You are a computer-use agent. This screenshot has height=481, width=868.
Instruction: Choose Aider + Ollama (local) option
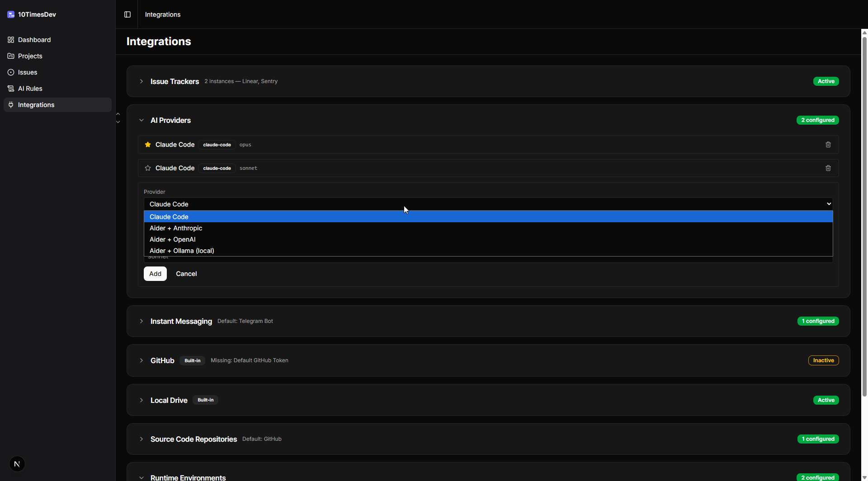point(182,251)
